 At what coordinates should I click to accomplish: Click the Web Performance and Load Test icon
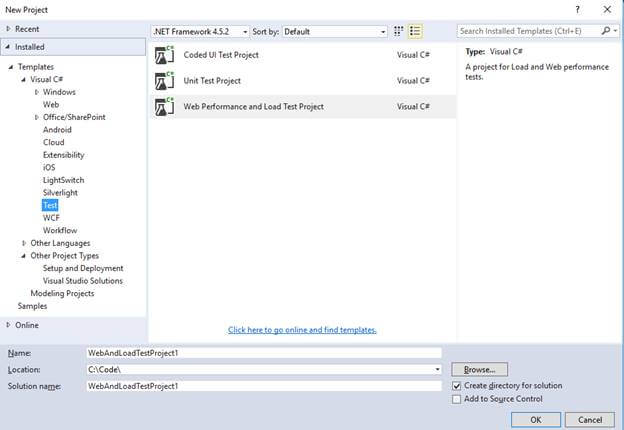164,107
